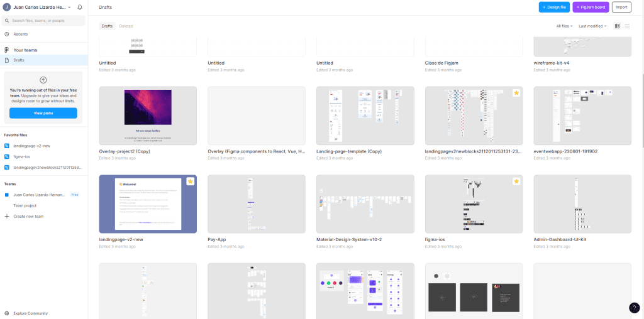Screen dimensions: 644x319
Task: Click the upgrade arrow circle icon
Action: (x=43, y=80)
